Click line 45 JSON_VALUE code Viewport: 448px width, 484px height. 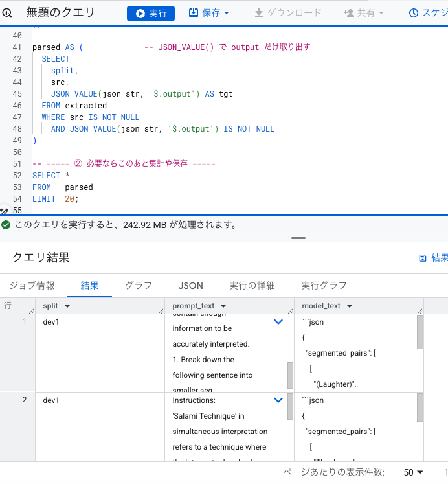[x=142, y=94]
